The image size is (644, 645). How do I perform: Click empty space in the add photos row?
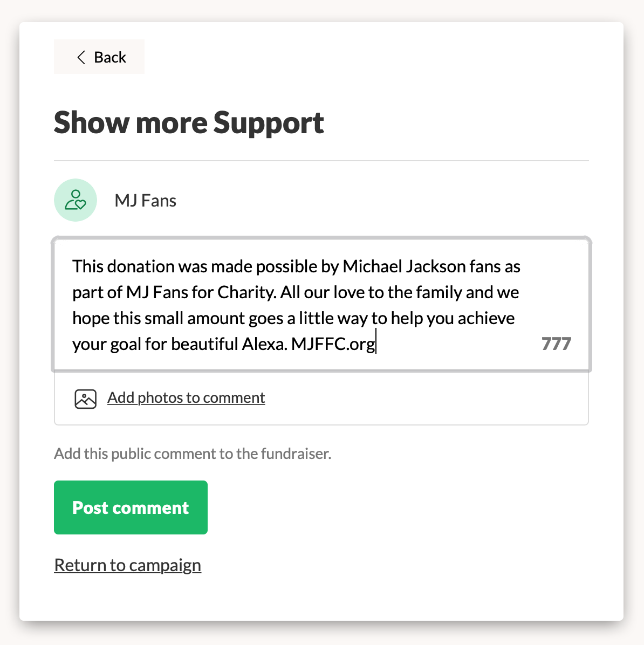click(424, 398)
